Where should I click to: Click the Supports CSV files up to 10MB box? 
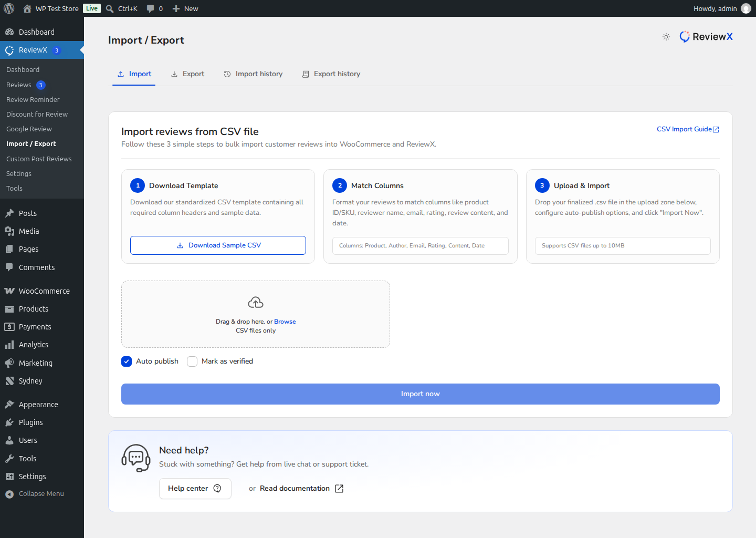[x=623, y=246]
